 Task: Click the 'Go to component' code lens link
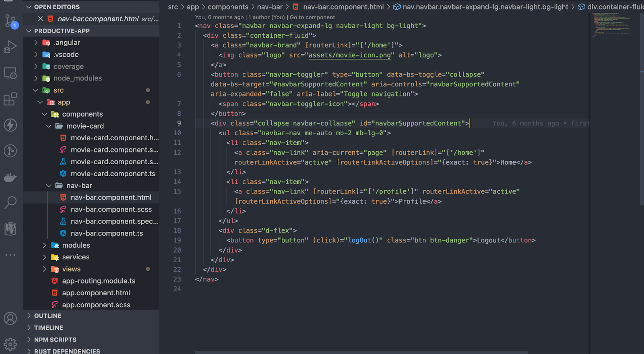[312, 17]
